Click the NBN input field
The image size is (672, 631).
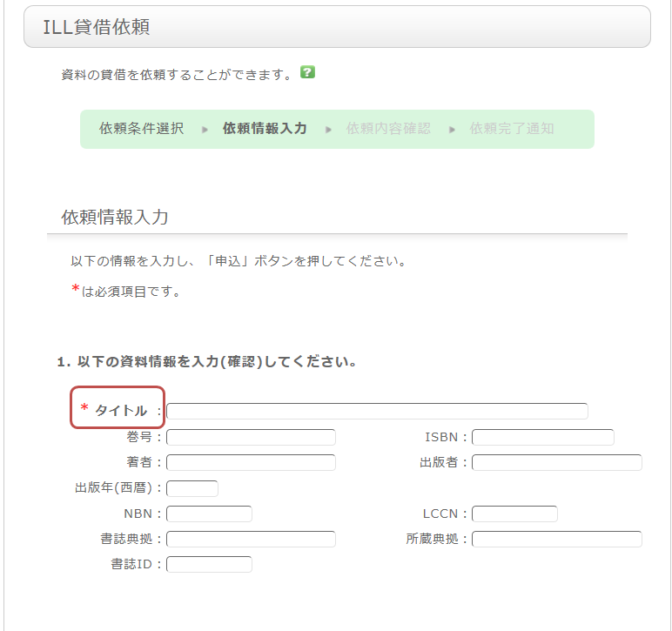209,514
